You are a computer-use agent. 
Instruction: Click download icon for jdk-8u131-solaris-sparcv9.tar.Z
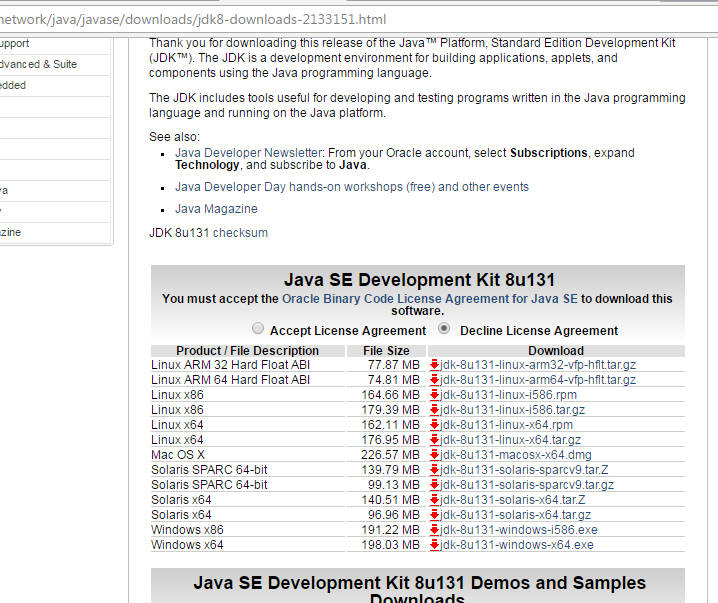(x=435, y=470)
